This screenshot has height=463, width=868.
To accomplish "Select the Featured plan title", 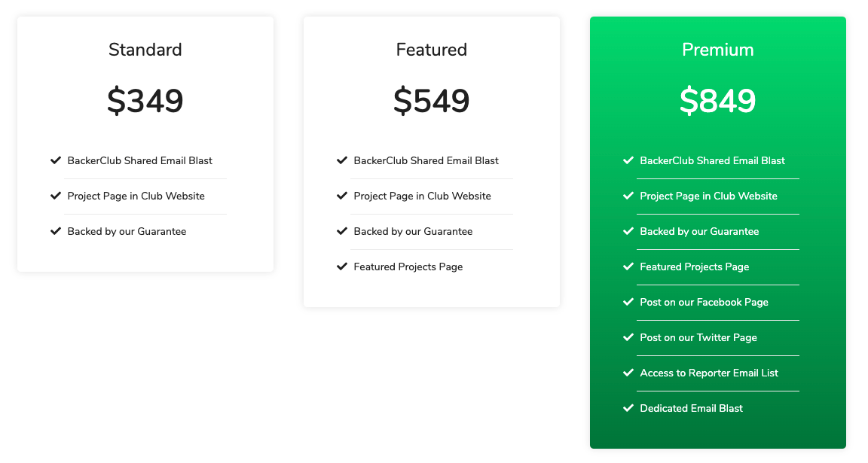I will pyautogui.click(x=431, y=50).
